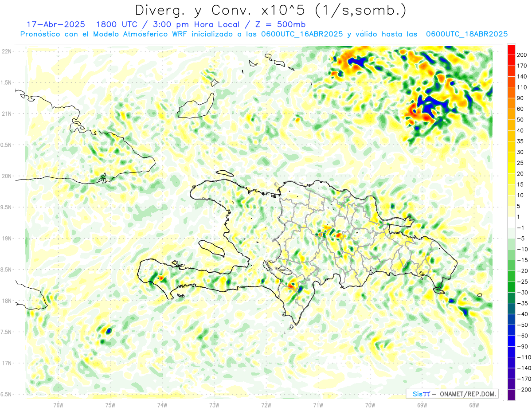The height and width of the screenshot is (411, 532).
Task: Select the date text '17-Abr-2025 1800 UTC'
Action: pyautogui.click(x=81, y=24)
